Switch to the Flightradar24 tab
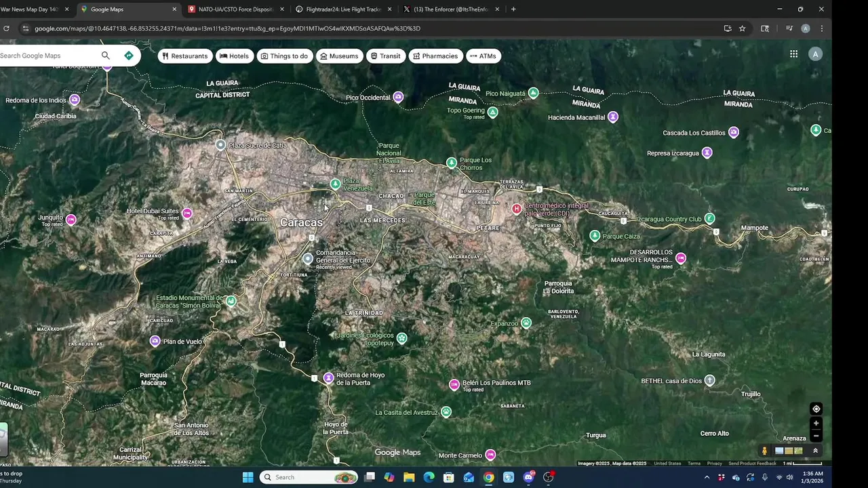Viewport: 868px width, 488px height. pyautogui.click(x=344, y=9)
